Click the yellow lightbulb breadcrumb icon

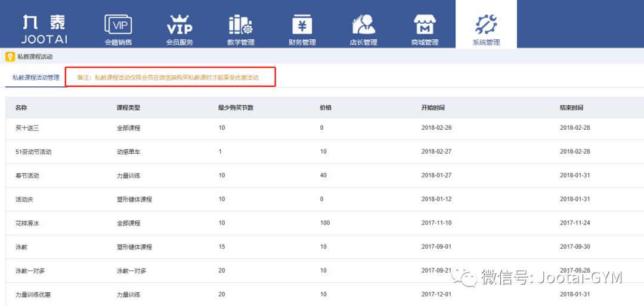[10, 57]
